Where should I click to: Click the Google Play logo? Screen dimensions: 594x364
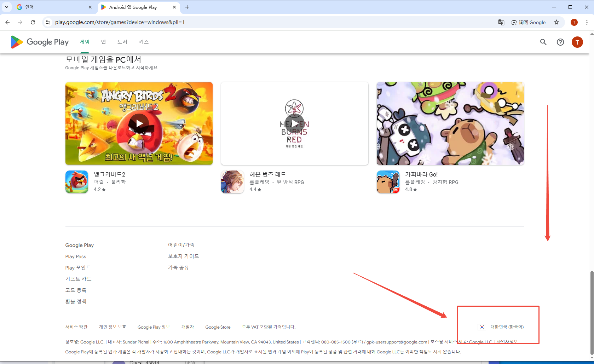coord(40,42)
